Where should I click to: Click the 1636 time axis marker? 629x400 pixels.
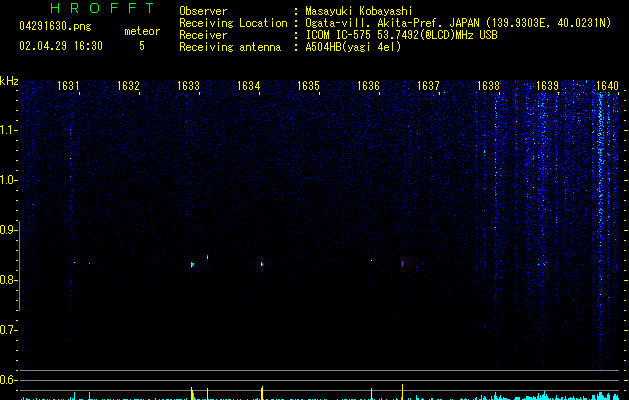[x=368, y=86]
